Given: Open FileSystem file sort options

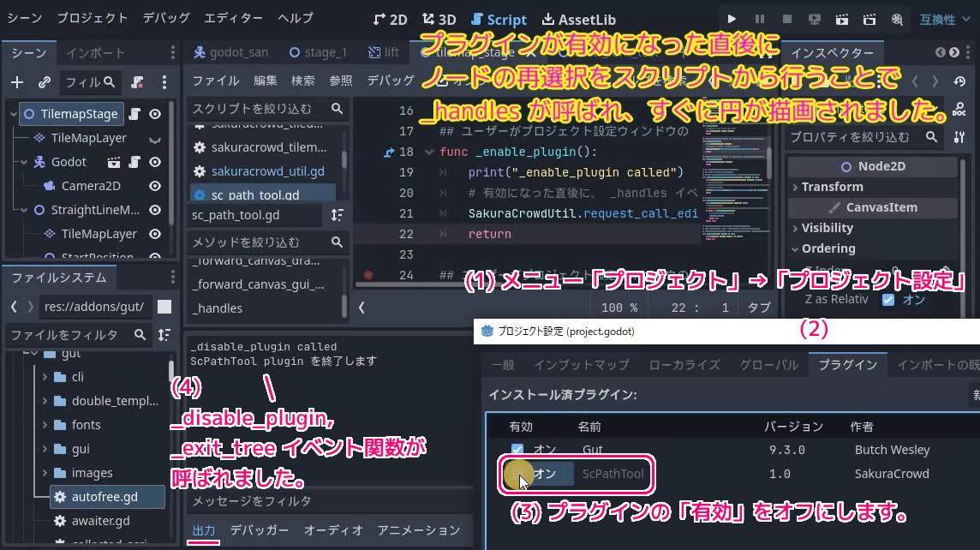Looking at the screenshot, I should [164, 335].
